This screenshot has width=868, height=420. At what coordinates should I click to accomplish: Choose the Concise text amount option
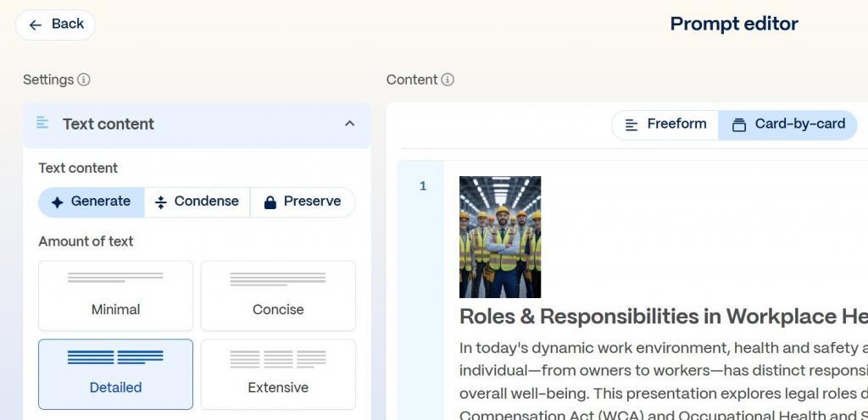click(278, 296)
